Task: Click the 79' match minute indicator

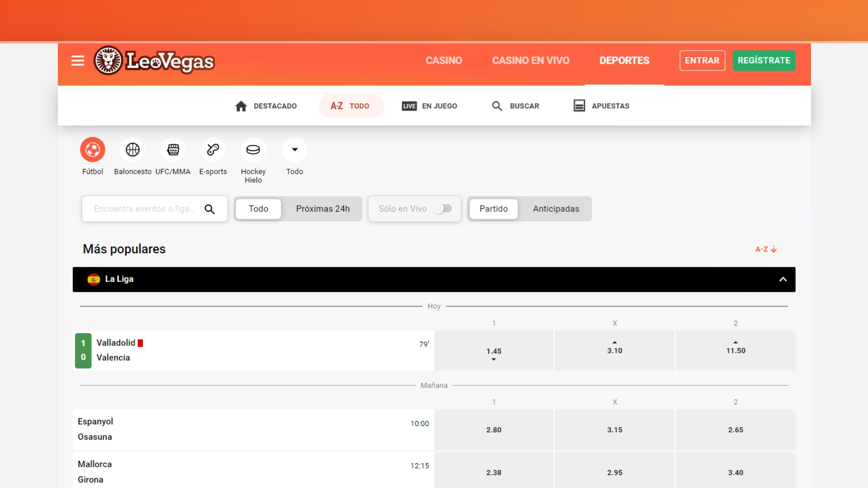Action: [424, 344]
